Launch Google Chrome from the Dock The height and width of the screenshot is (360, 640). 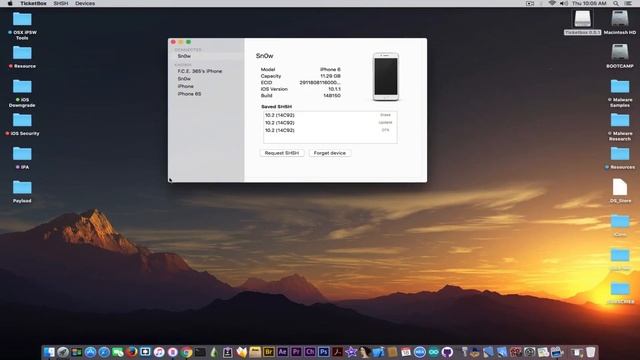pyautogui.click(x=187, y=352)
